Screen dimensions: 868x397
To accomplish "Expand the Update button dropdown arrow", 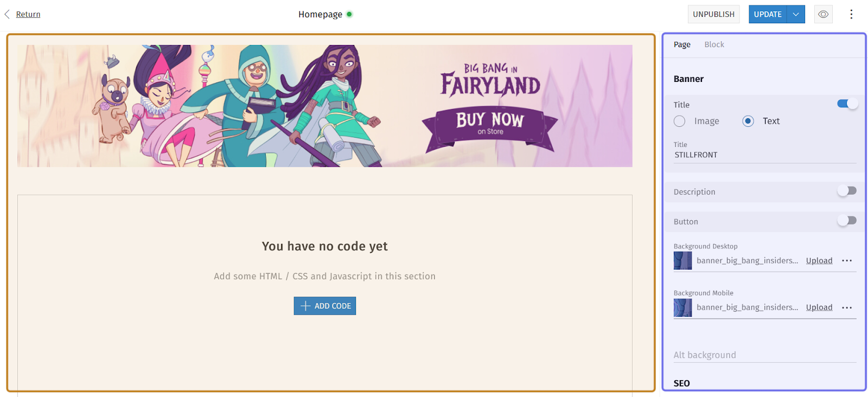I will [796, 14].
